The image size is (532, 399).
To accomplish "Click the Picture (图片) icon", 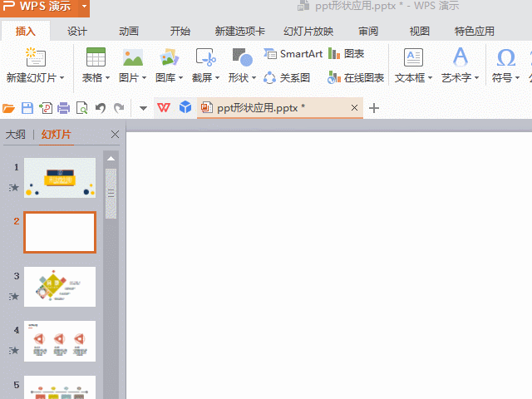I will pos(133,57).
